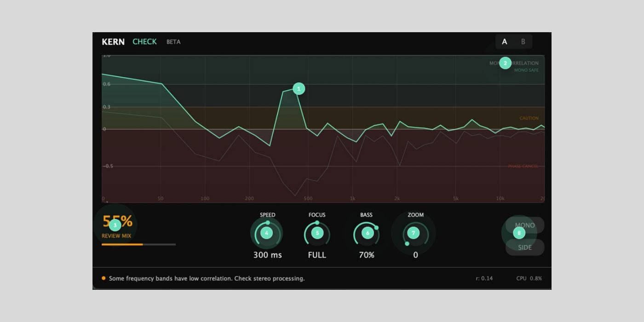Viewport: 644px width, 322px height.
Task: Select preset slot B
Action: pyautogui.click(x=524, y=41)
